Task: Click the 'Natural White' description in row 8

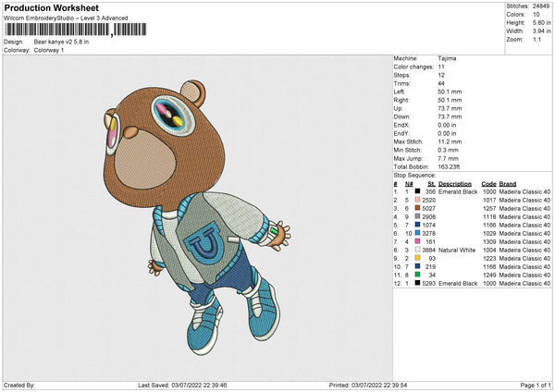Action: point(457,251)
